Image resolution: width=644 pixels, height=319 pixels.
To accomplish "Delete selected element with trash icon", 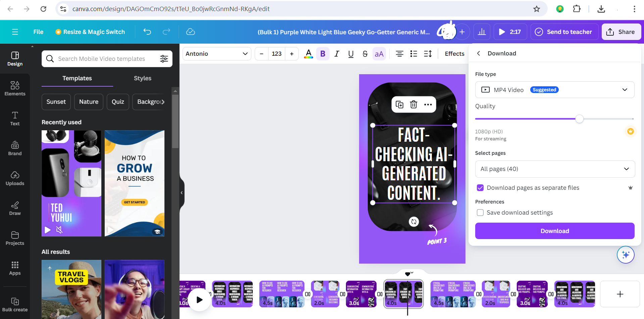I will (x=413, y=104).
